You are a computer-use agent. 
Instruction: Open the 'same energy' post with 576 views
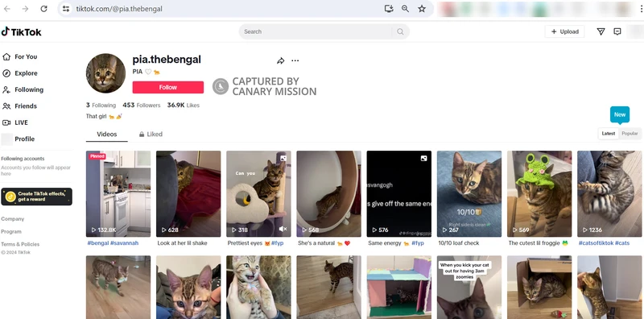pyautogui.click(x=399, y=193)
